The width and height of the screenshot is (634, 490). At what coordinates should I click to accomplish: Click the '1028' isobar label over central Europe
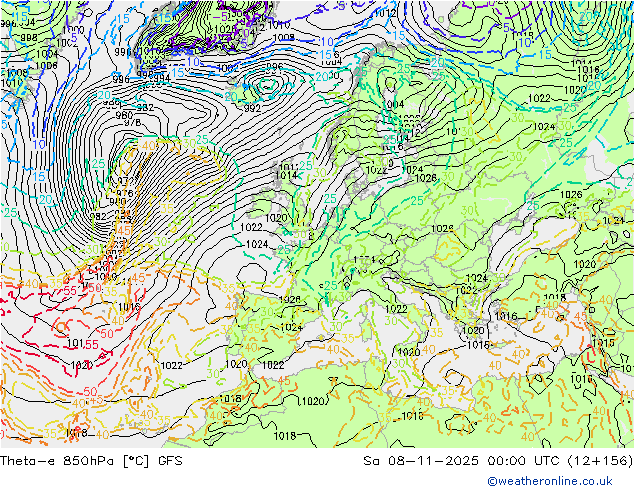click(x=442, y=229)
